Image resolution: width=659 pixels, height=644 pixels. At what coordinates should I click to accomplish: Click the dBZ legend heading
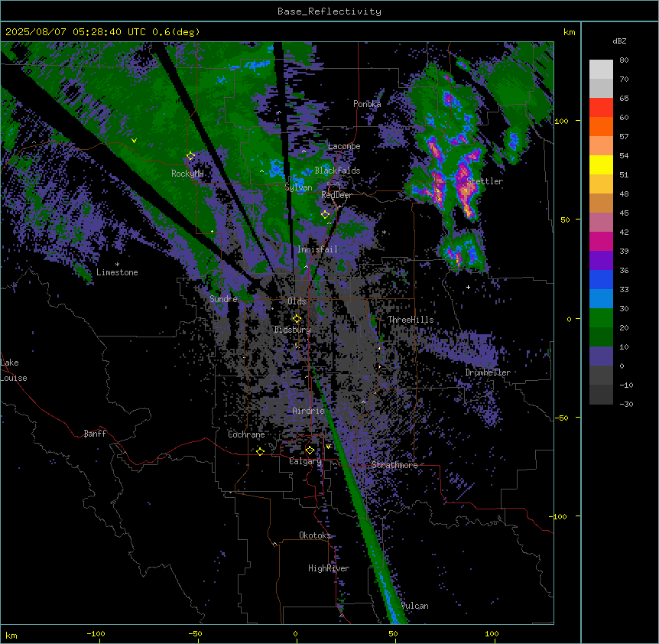point(619,41)
